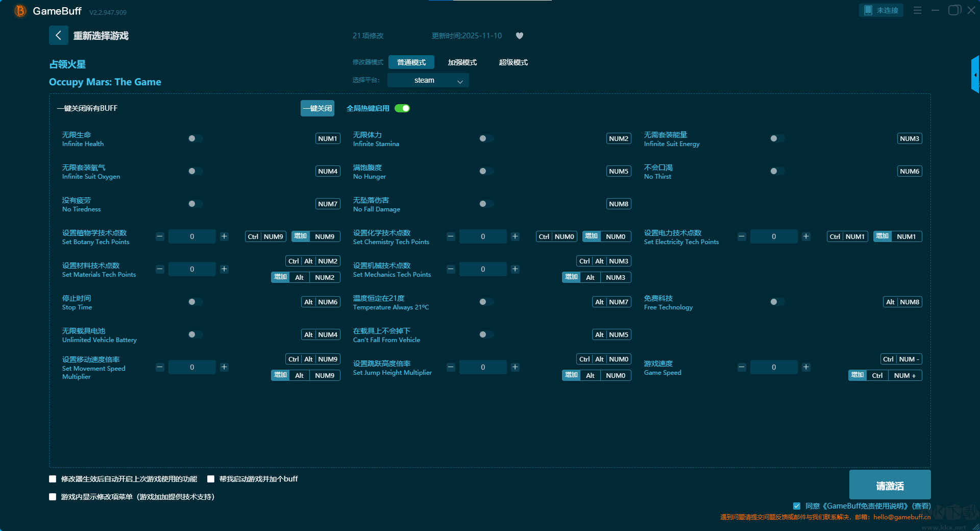Image resolution: width=980 pixels, height=531 pixels.
Task: Open the hamburger menu in title bar
Action: tap(917, 10)
